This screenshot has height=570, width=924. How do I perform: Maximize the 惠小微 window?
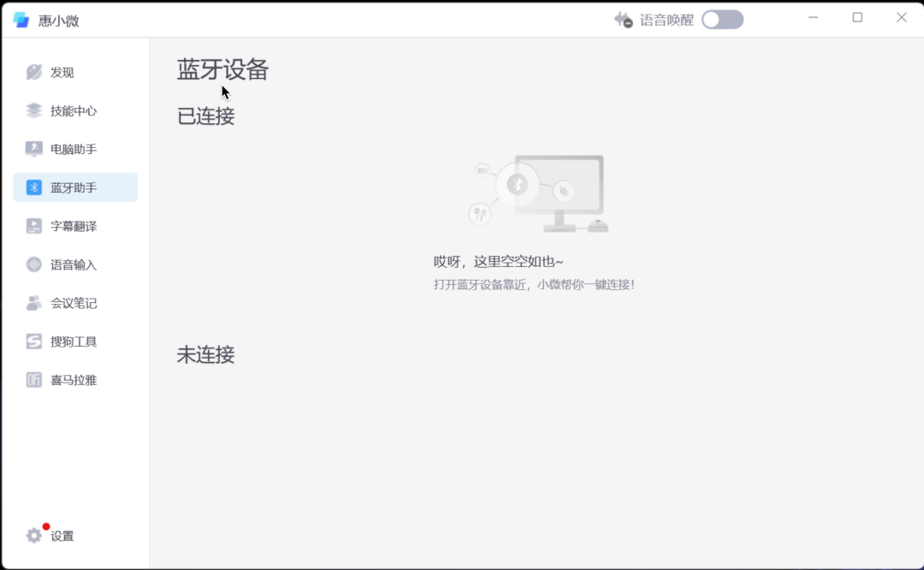(x=857, y=18)
